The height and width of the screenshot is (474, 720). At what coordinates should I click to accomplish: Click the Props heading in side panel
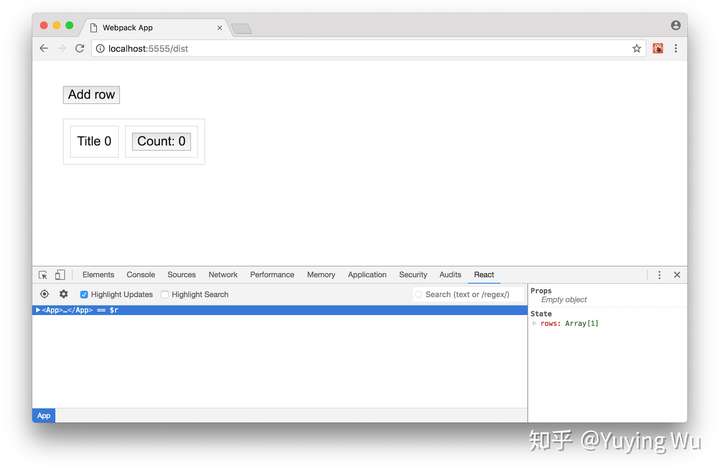[541, 291]
